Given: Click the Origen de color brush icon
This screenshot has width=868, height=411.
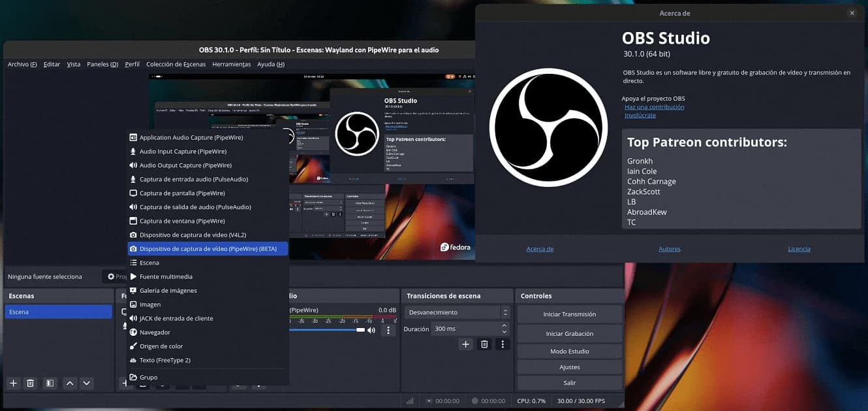Looking at the screenshot, I should tap(133, 346).
